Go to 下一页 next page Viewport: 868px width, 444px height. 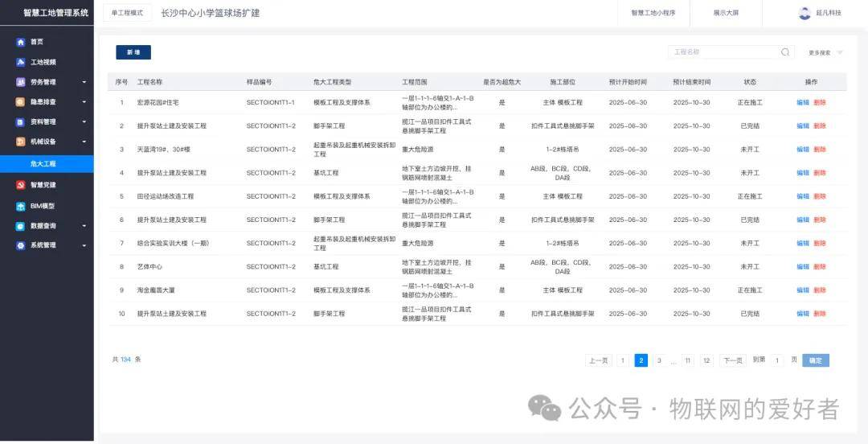coord(732,360)
